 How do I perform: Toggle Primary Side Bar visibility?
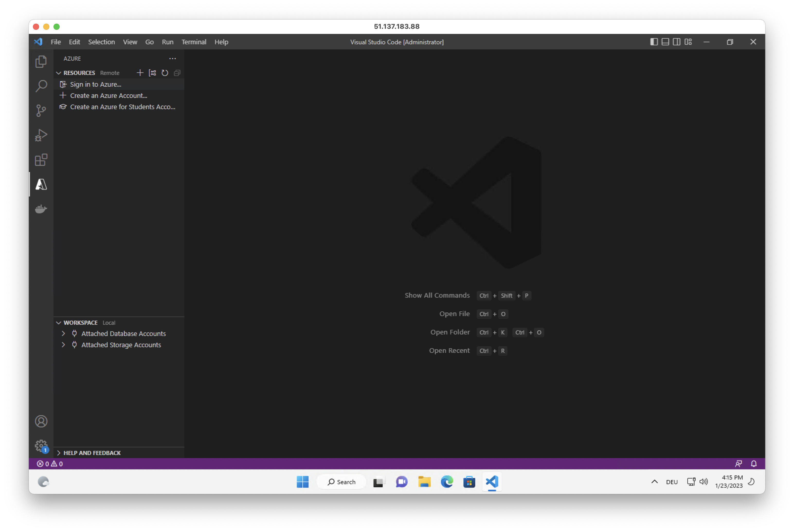pyautogui.click(x=654, y=42)
